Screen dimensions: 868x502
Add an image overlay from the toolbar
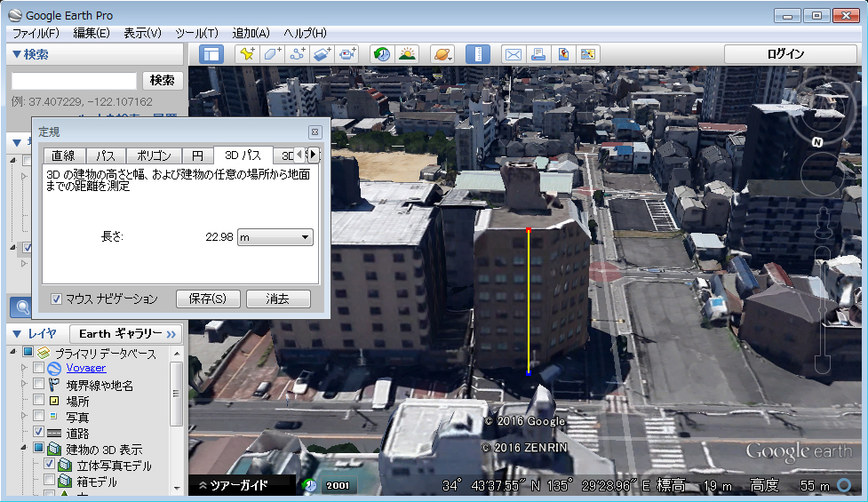323,54
